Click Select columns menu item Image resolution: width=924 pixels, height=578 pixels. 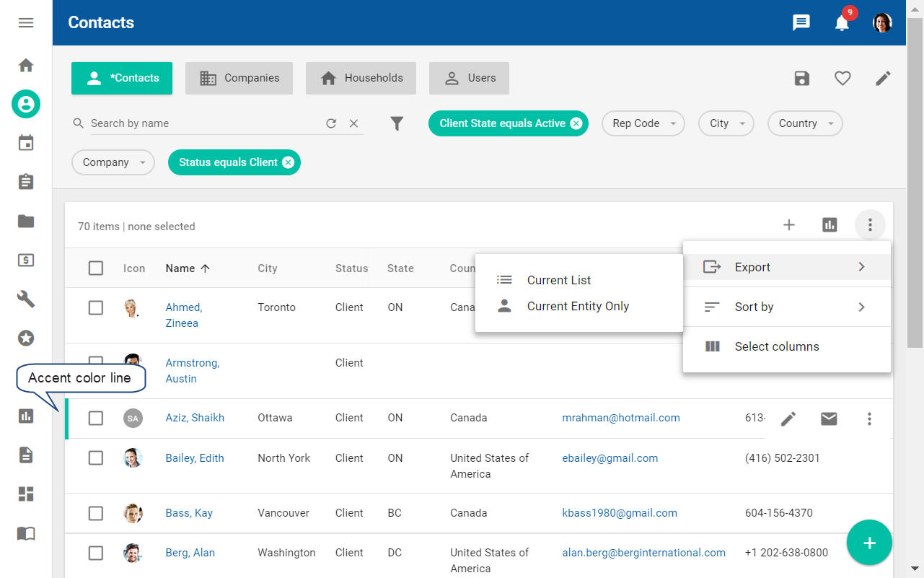(776, 346)
